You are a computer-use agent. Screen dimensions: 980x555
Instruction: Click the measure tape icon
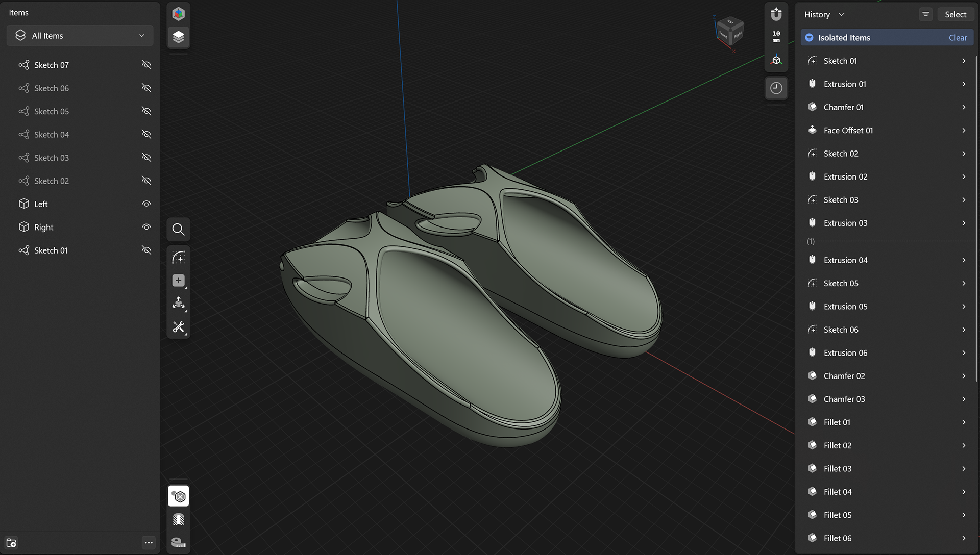(178, 542)
